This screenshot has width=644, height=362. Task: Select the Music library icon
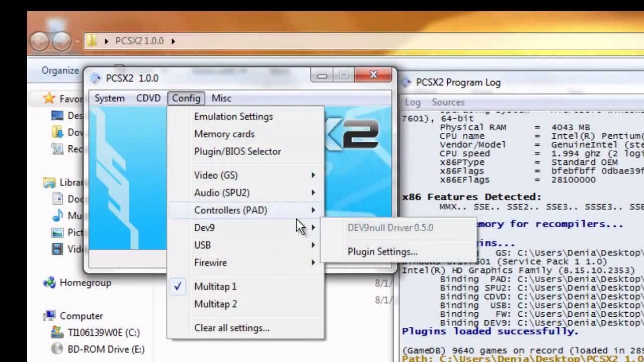coord(58,216)
